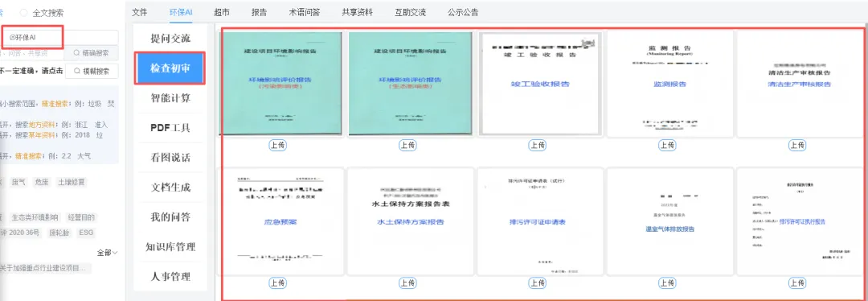Open the 排污许可证执行报告 thumbnail
Viewport: 868px width, 301px height.
800,222
